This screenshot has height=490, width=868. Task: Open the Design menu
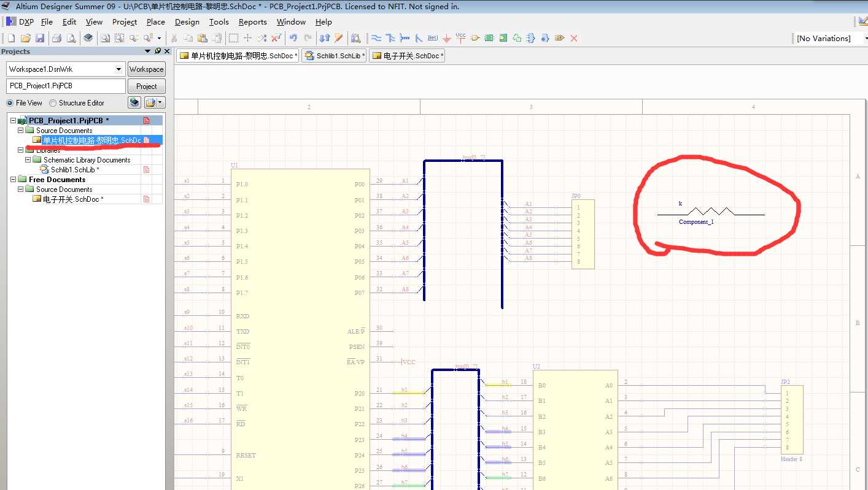coord(187,21)
